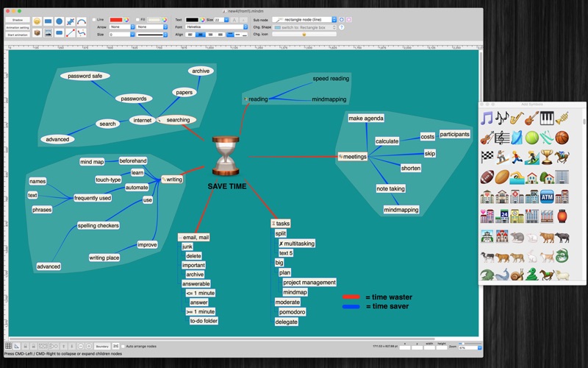Open the second Arrow None dropdown

click(152, 27)
